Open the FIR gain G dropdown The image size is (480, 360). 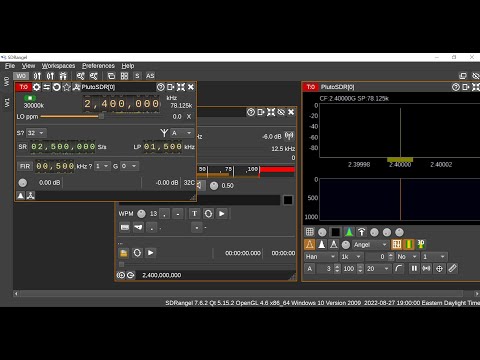[x=129, y=166]
